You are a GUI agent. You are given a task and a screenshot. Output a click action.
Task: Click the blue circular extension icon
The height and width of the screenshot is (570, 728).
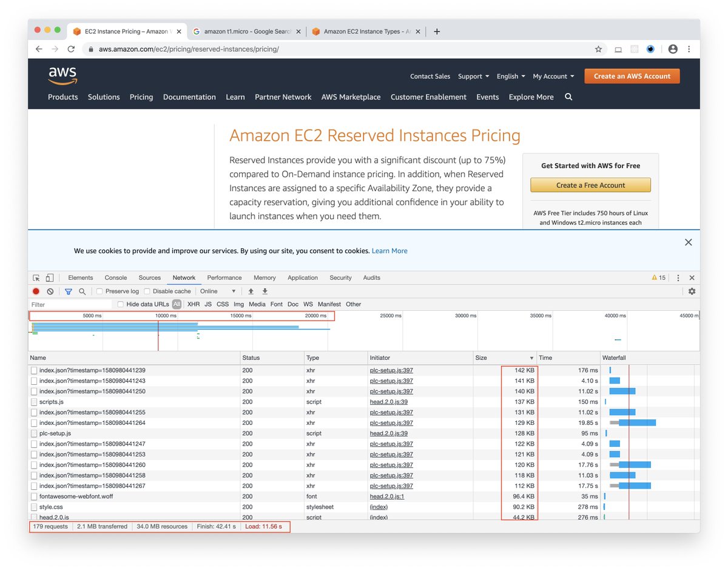pos(650,49)
